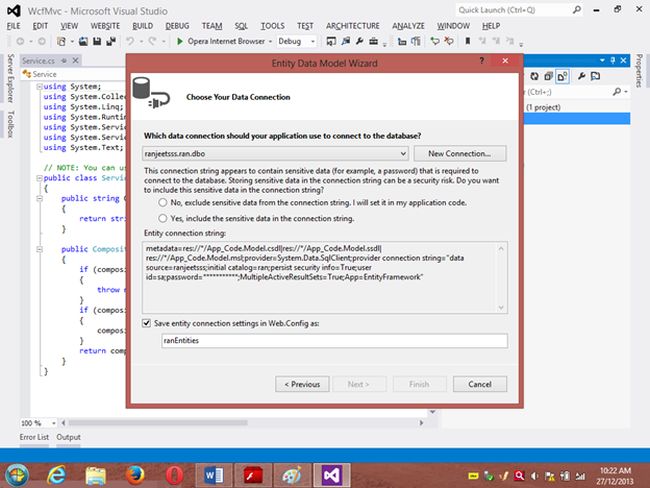
Task: Open File Explorer folder in the taskbar
Action: coord(95,475)
